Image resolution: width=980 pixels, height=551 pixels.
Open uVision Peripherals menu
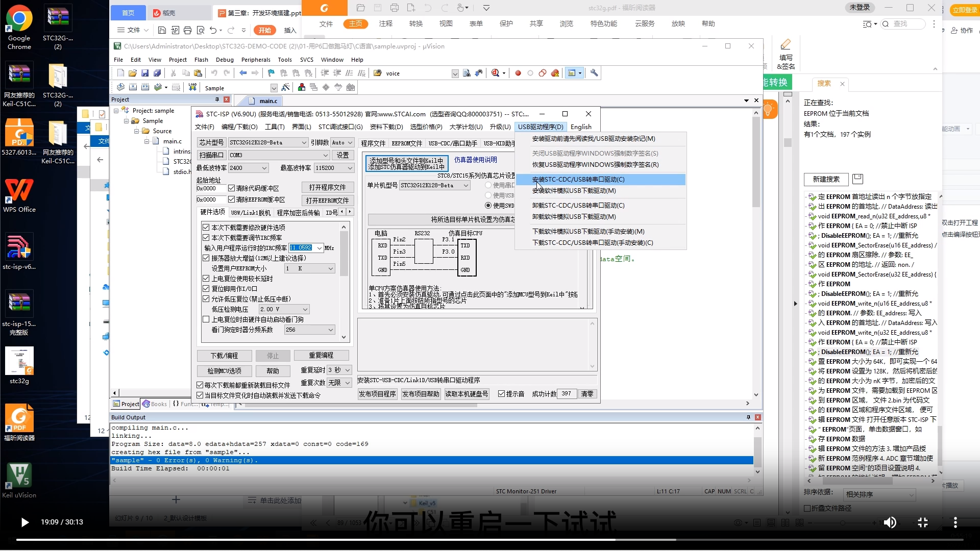pyautogui.click(x=256, y=60)
